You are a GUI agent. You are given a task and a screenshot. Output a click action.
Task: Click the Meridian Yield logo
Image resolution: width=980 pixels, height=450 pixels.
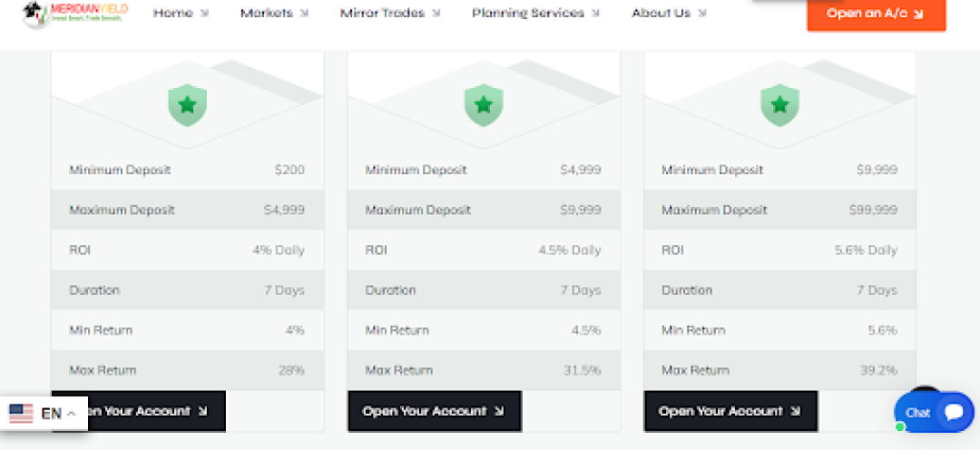click(x=75, y=14)
